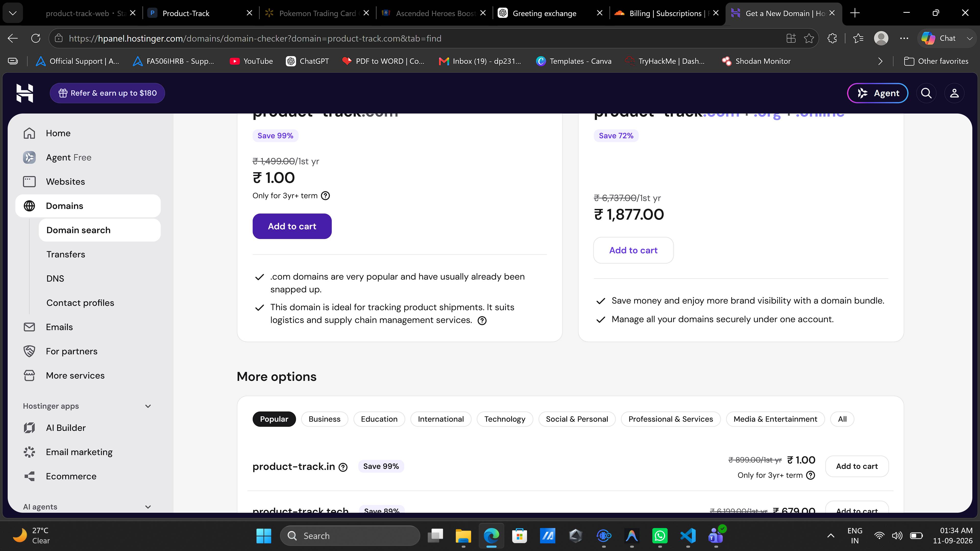Expand the bookmarks bar overflow chevron
The image size is (980, 551).
click(880, 61)
